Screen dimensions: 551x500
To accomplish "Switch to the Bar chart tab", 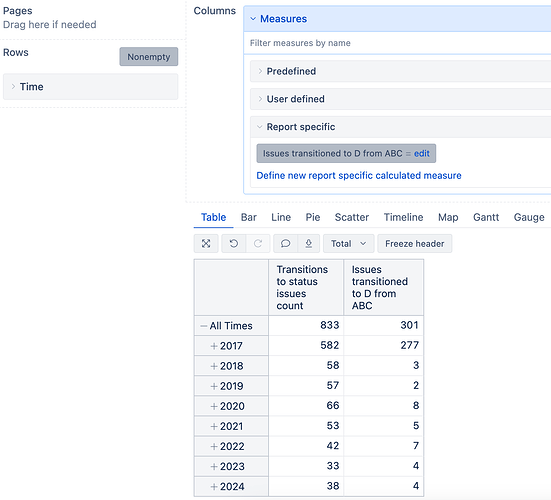I will [x=249, y=217].
